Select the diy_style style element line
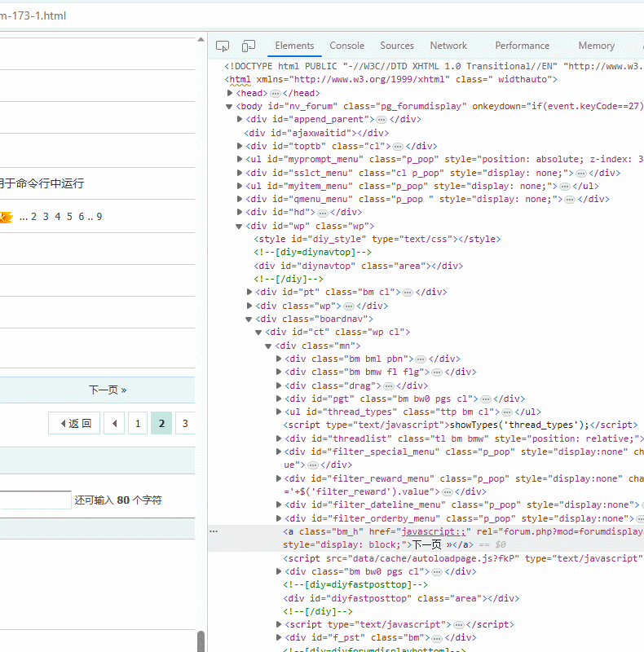644x652 pixels. click(x=377, y=239)
